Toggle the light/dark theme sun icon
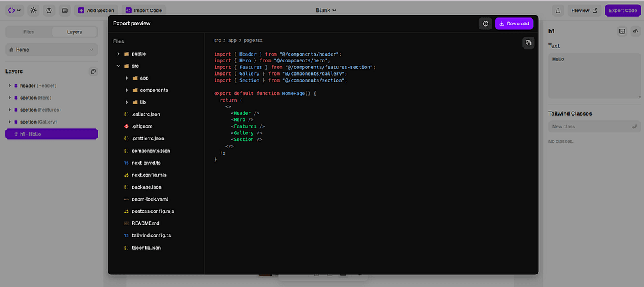 coord(33,11)
